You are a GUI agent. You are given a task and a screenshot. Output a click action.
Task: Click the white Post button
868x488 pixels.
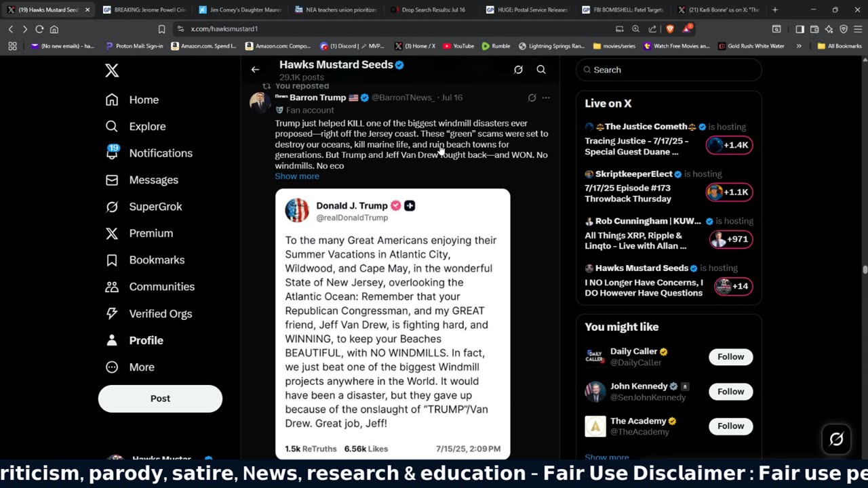(x=160, y=399)
